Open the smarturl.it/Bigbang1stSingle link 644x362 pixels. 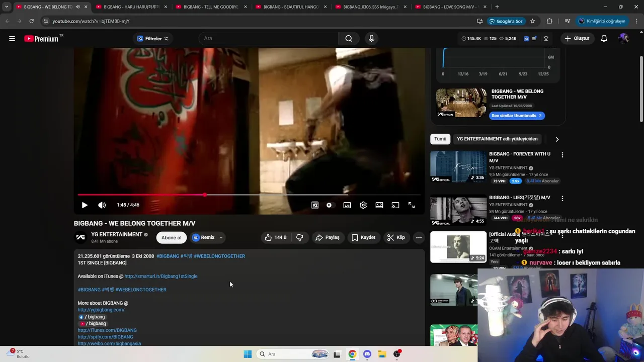coord(161,276)
